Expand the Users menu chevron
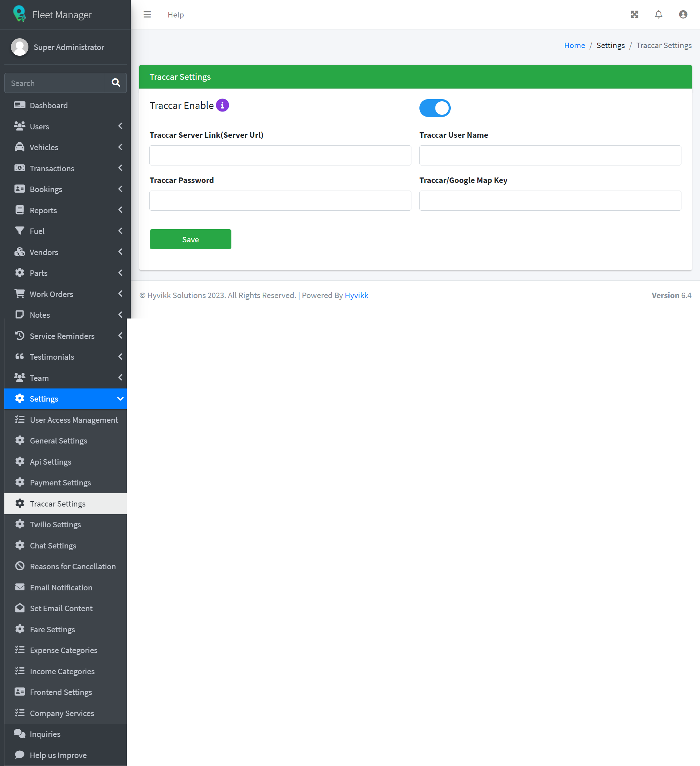The width and height of the screenshot is (700, 766). [x=121, y=126]
